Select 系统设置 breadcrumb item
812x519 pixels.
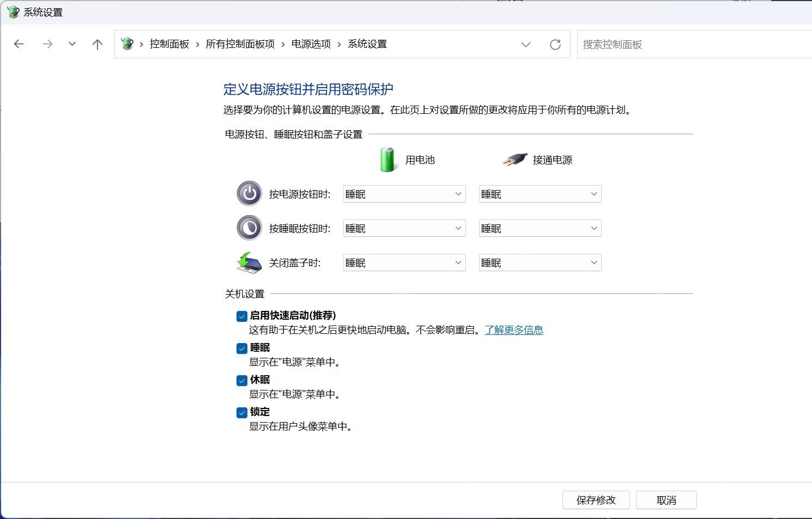(367, 44)
